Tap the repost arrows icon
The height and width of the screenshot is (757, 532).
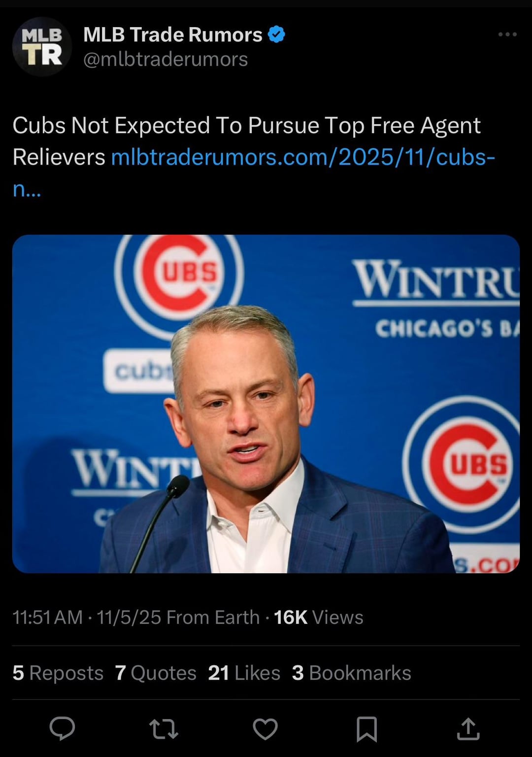(164, 729)
